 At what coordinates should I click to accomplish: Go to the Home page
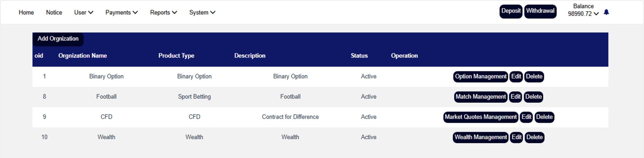[26, 12]
